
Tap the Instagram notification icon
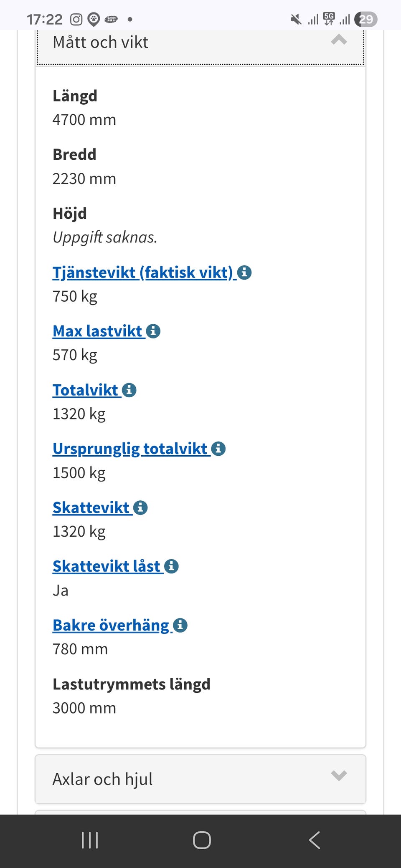click(x=76, y=19)
